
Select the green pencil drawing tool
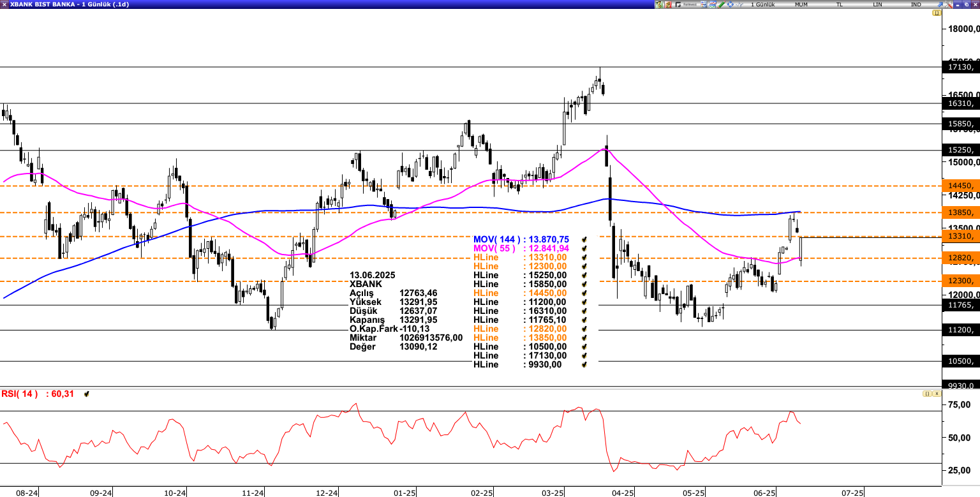(721, 4)
